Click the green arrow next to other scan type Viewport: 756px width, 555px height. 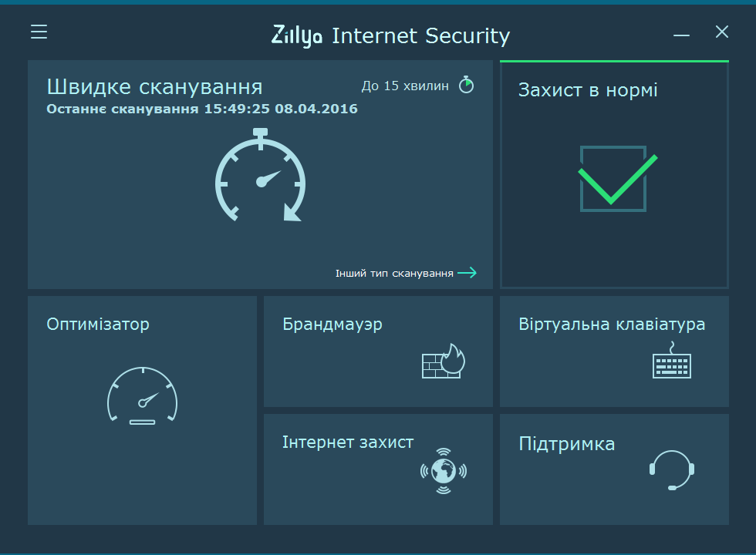pos(467,273)
